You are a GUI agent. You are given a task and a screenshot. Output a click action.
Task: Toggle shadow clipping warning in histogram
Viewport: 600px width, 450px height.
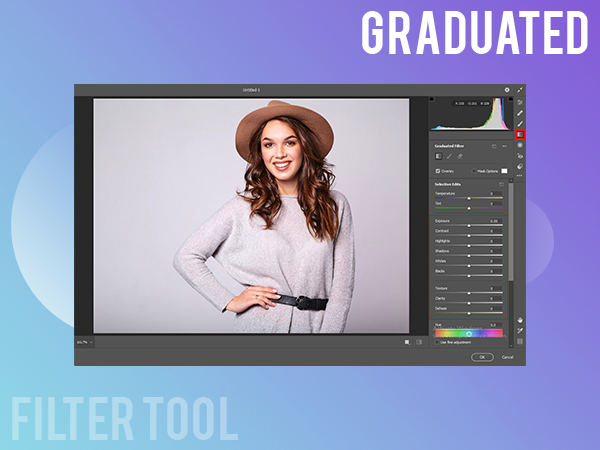click(432, 99)
